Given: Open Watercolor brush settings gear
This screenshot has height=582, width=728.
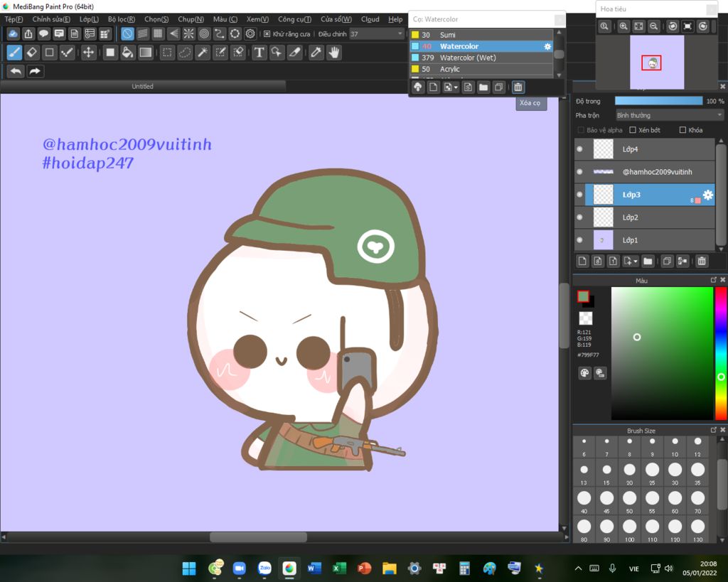Looking at the screenshot, I should [x=548, y=46].
